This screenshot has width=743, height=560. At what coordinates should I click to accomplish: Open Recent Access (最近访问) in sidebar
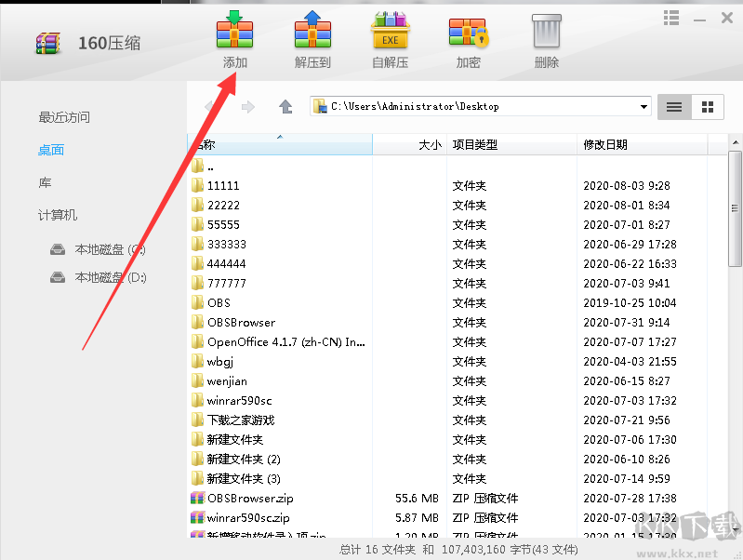click(64, 117)
